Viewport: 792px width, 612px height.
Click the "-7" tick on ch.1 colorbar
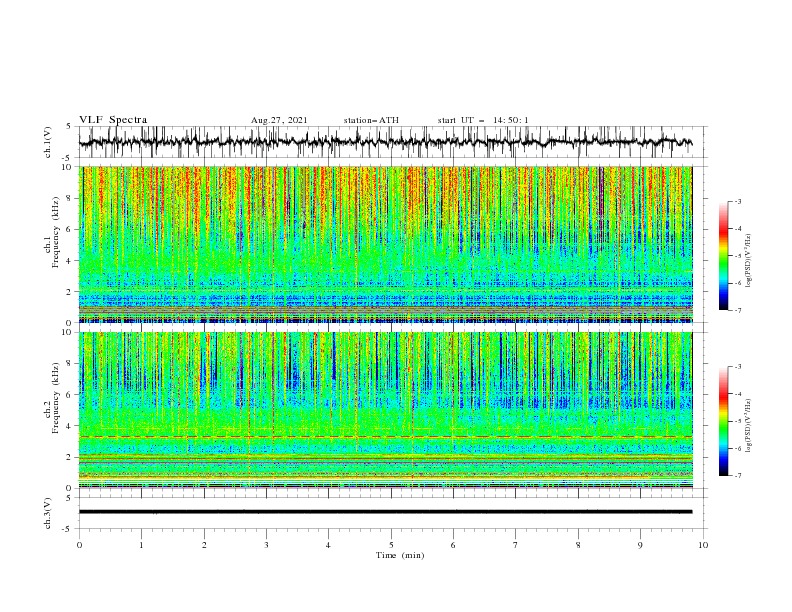pos(737,310)
